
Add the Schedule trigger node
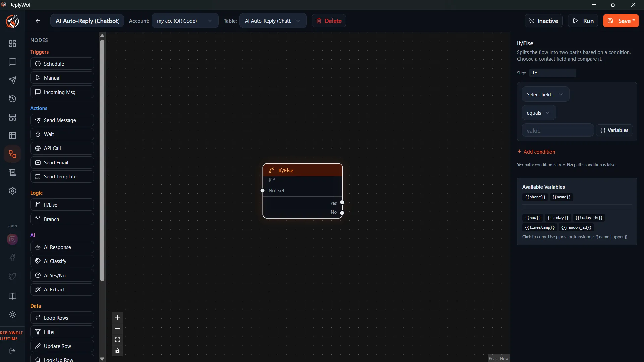tap(62, 64)
